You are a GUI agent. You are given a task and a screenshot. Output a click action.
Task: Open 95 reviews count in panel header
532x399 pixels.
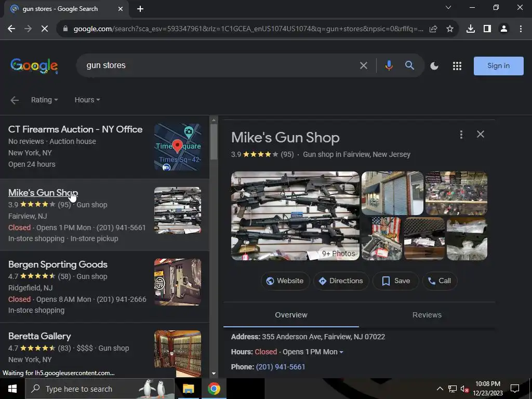[x=287, y=154]
